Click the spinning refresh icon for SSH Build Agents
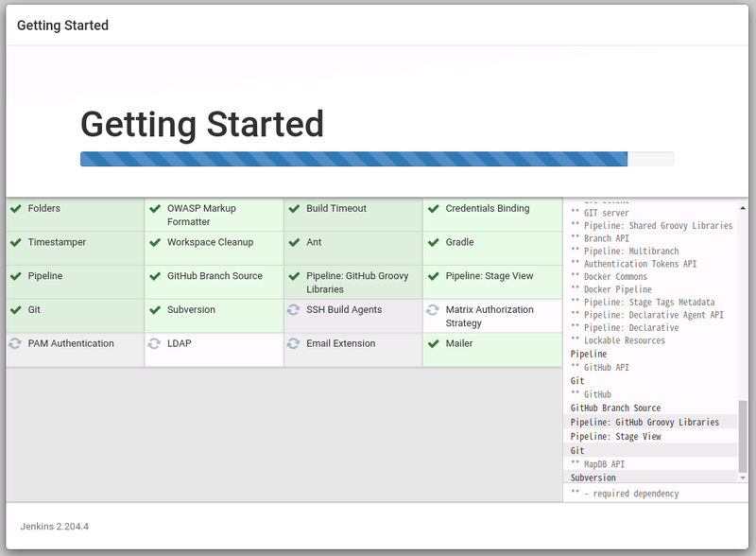Screen dimensions: 756x556 [x=294, y=310]
